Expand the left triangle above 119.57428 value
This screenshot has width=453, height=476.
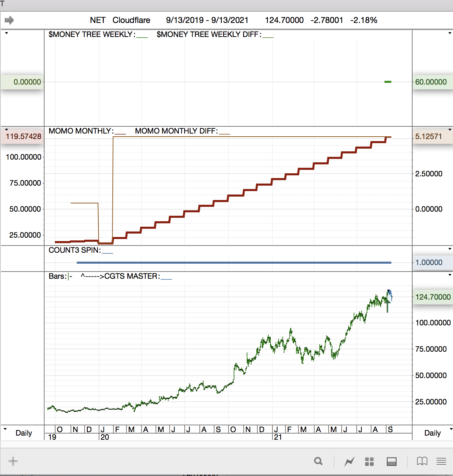pos(6,130)
